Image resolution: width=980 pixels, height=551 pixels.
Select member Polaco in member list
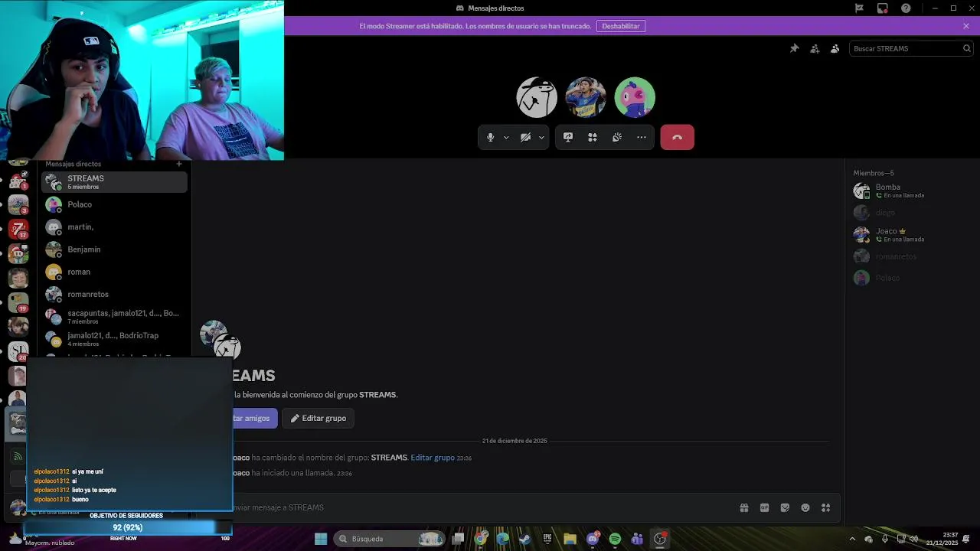pyautogui.click(x=911, y=278)
